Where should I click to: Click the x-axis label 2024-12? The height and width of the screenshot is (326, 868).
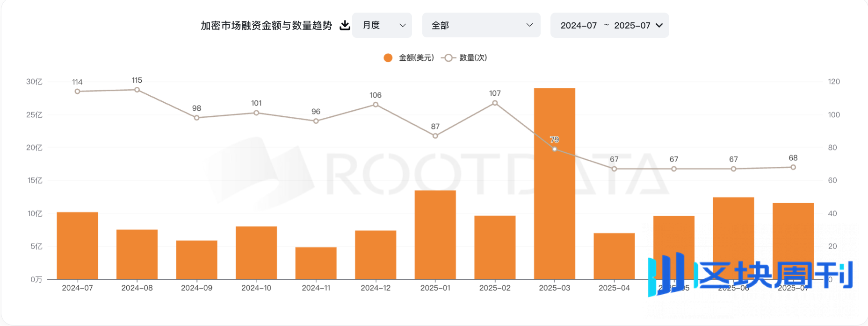click(376, 288)
